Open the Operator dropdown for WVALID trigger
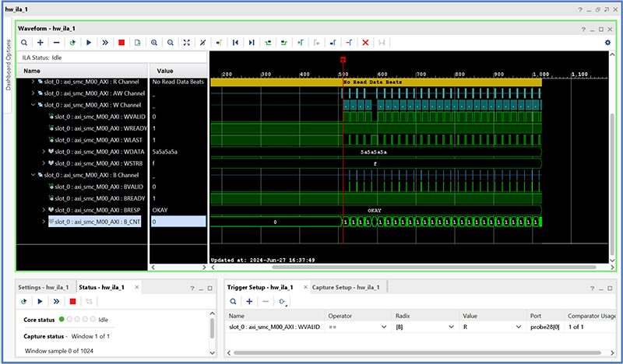Screen dimensions: 623x364 (x=382, y=327)
